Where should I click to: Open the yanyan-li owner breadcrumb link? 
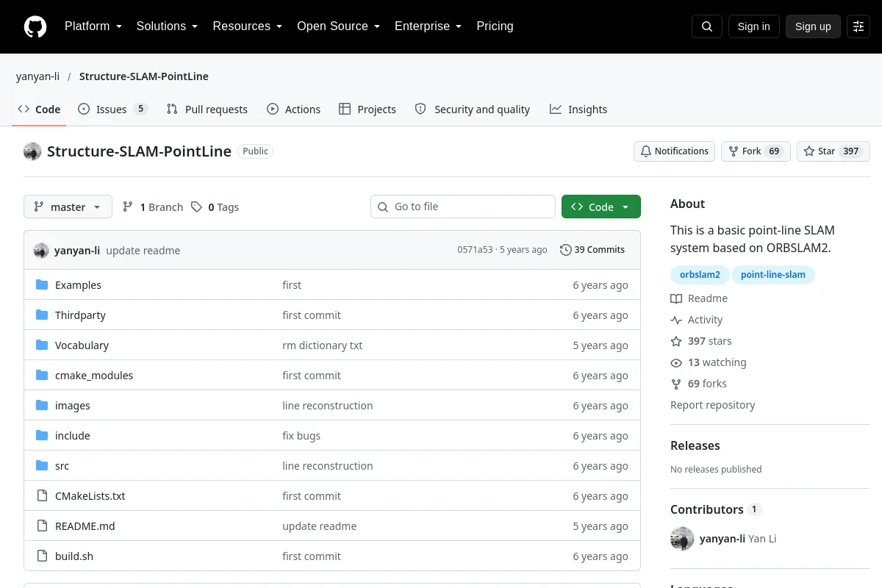pyautogui.click(x=37, y=76)
